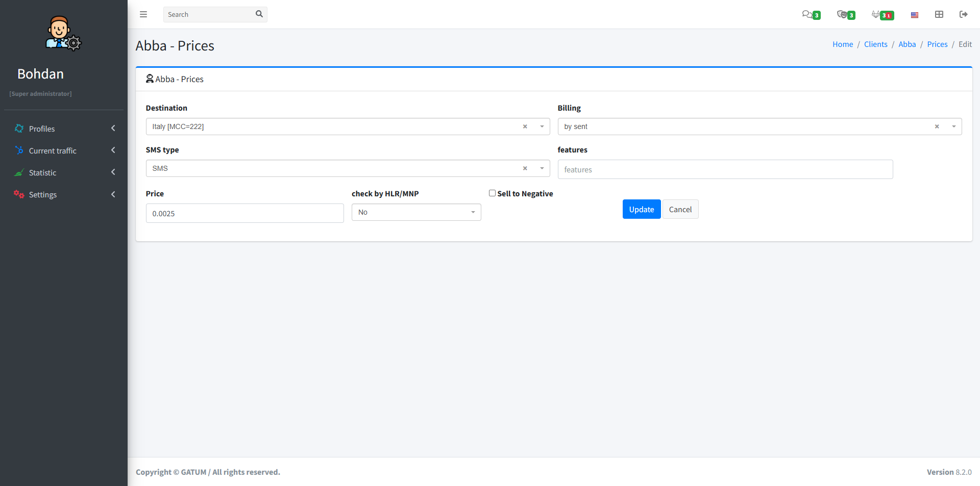Change language via US flag icon

point(915,15)
